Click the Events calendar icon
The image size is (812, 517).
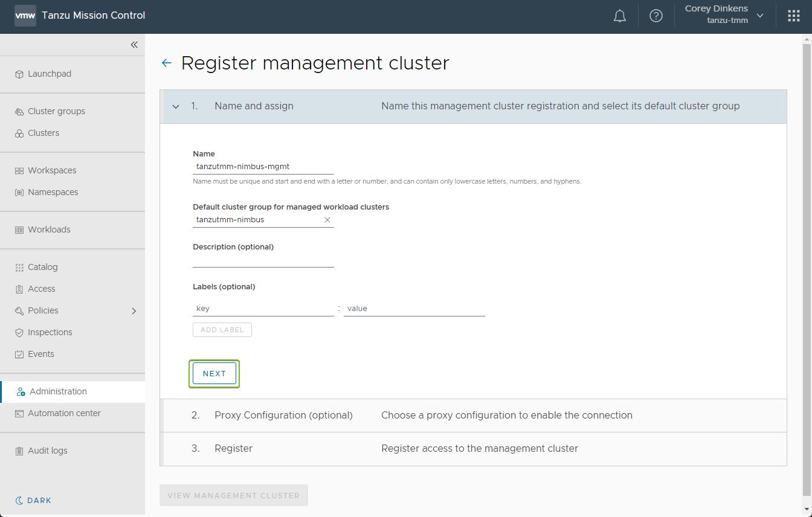click(19, 355)
